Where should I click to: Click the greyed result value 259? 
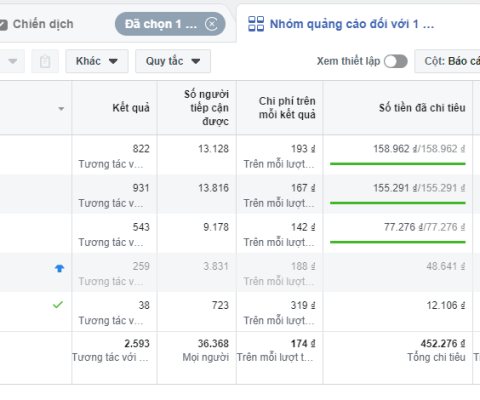coord(141,266)
